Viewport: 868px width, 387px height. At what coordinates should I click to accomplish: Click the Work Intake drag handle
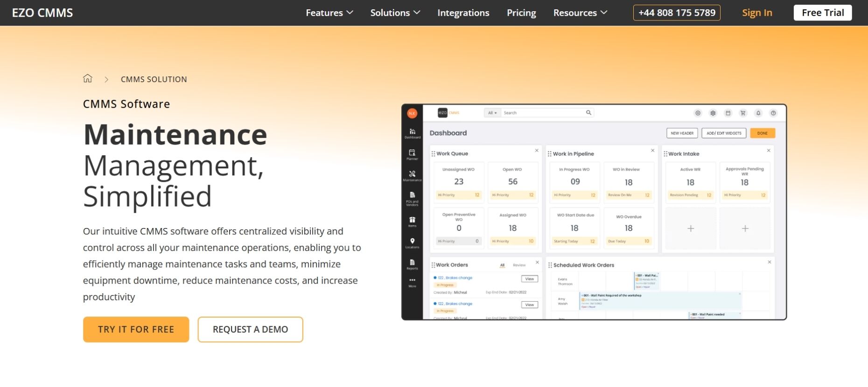[x=665, y=153]
